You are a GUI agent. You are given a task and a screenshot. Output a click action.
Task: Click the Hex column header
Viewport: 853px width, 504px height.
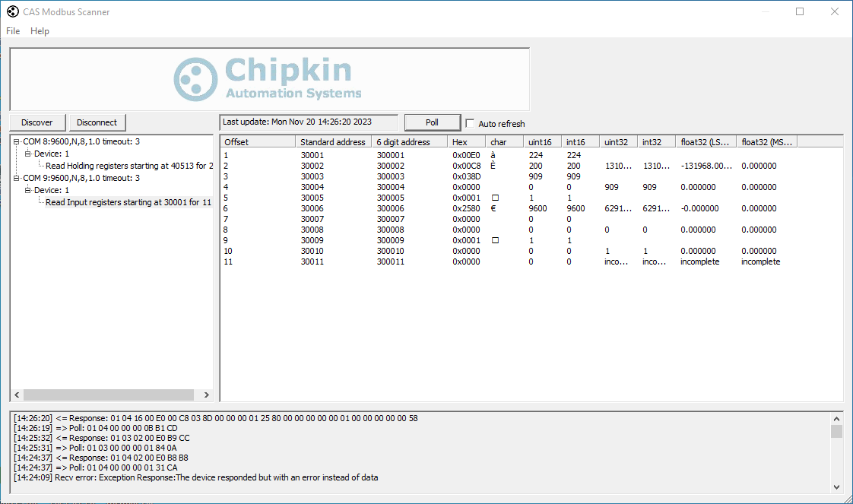465,142
